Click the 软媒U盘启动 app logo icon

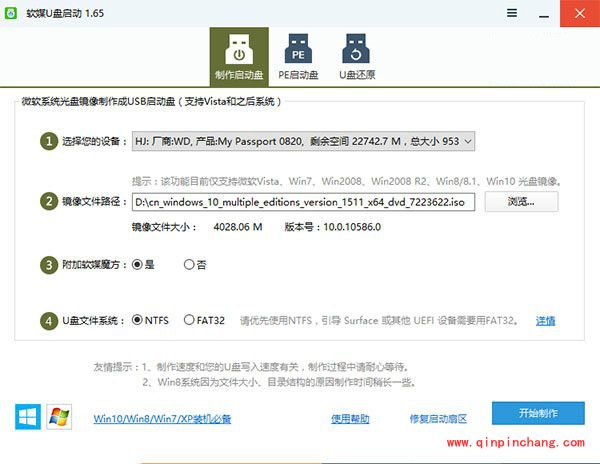tap(11, 13)
